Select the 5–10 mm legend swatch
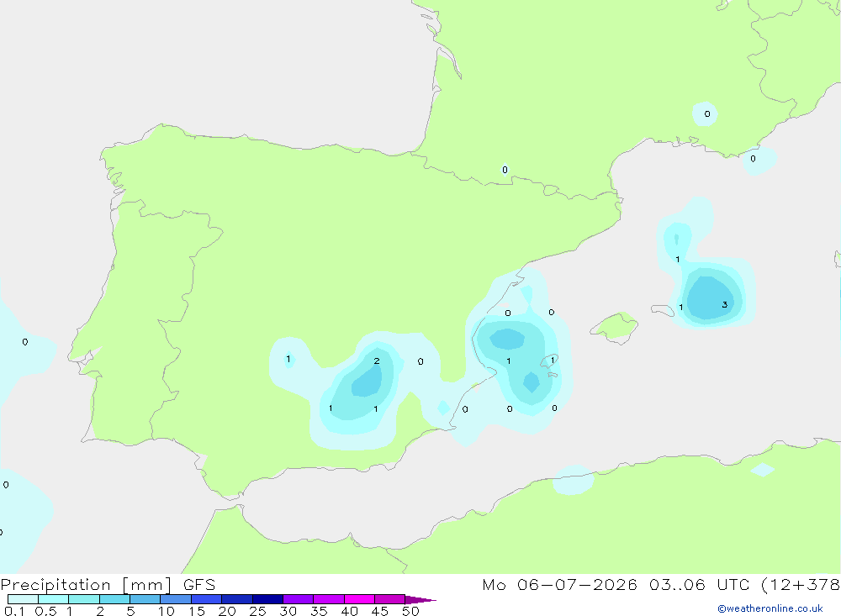841x616 pixels. (145, 599)
